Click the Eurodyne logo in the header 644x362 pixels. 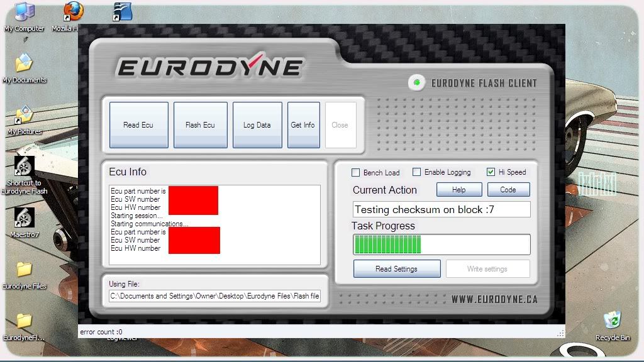coord(210,65)
